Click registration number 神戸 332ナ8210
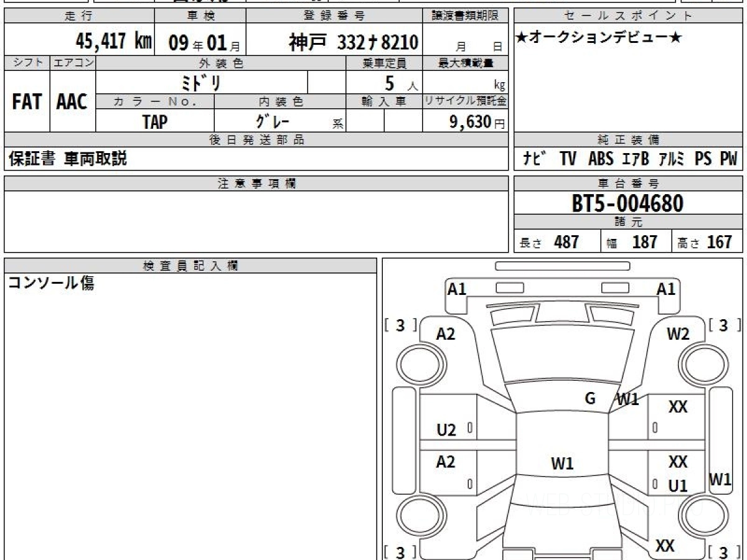This screenshot has width=747, height=560. 353,43
